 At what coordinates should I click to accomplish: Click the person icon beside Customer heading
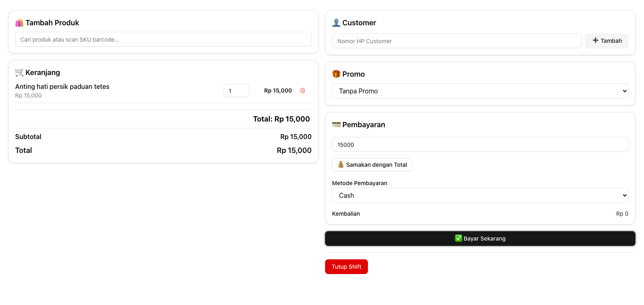[336, 23]
